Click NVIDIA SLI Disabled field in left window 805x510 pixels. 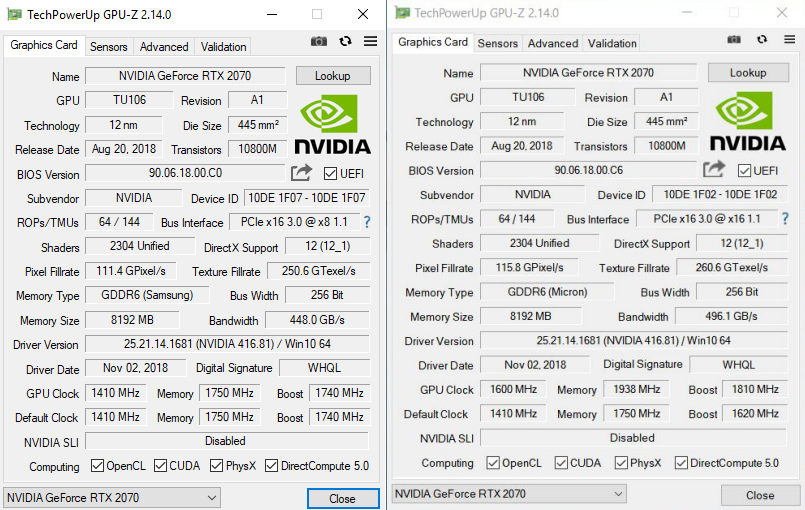point(227,441)
